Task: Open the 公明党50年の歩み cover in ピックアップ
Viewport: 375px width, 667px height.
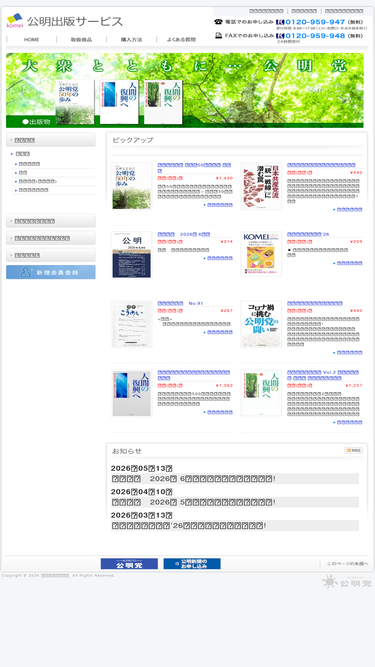Action: point(132,186)
